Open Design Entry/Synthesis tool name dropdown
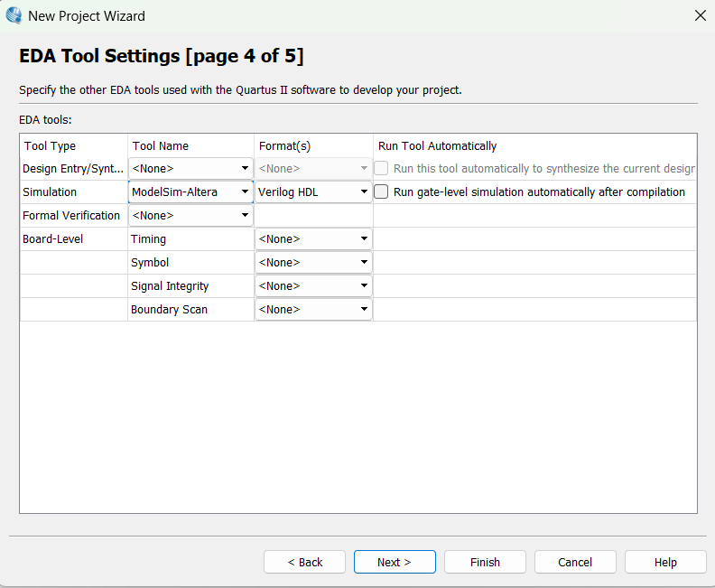Viewport: 715px width, 588px height. point(190,168)
